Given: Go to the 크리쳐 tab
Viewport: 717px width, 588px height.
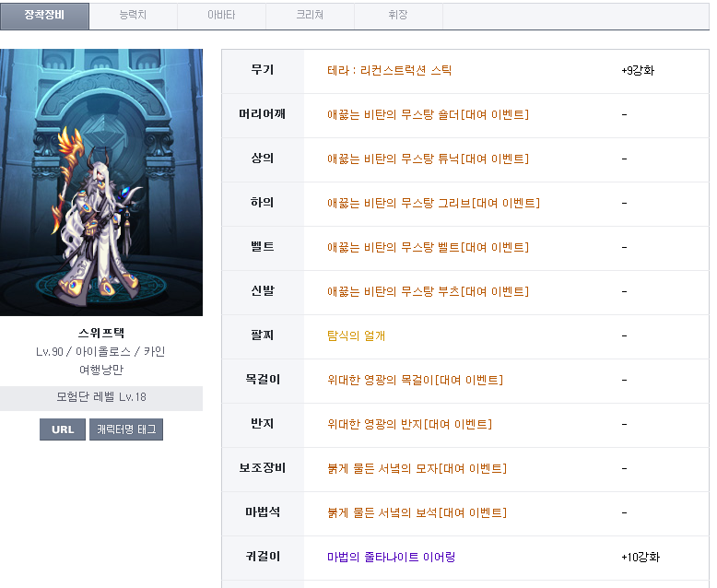Looking at the screenshot, I should coord(310,16).
